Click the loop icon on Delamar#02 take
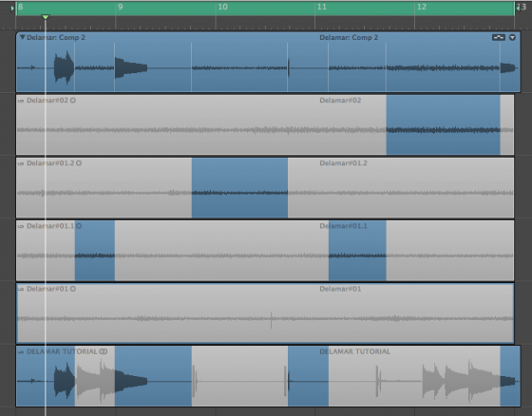The width and height of the screenshot is (532, 416). (21, 101)
